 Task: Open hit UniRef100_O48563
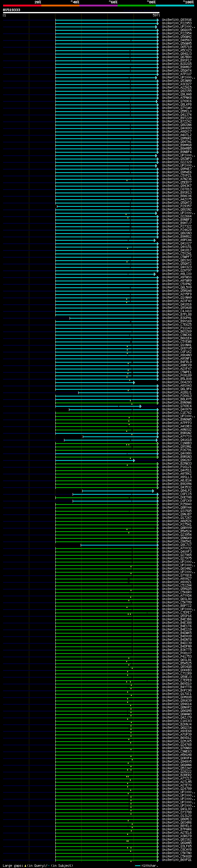click(176, 40)
